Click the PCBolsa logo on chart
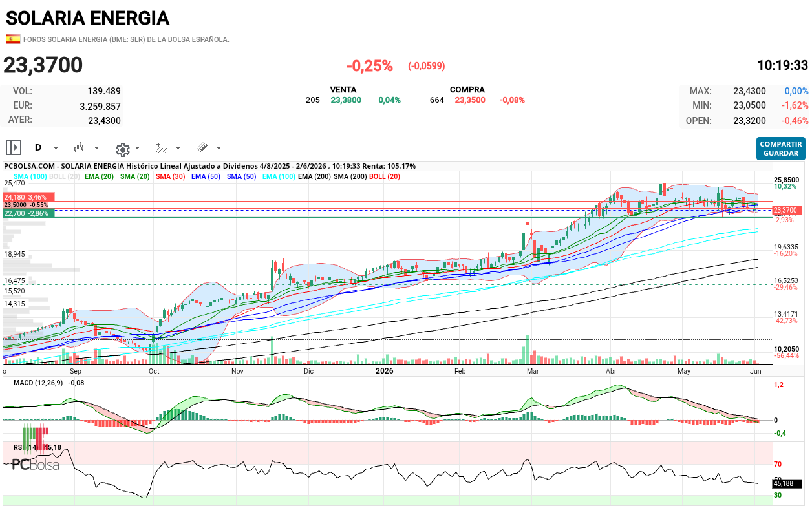The height and width of the screenshot is (506, 812). click(36, 448)
